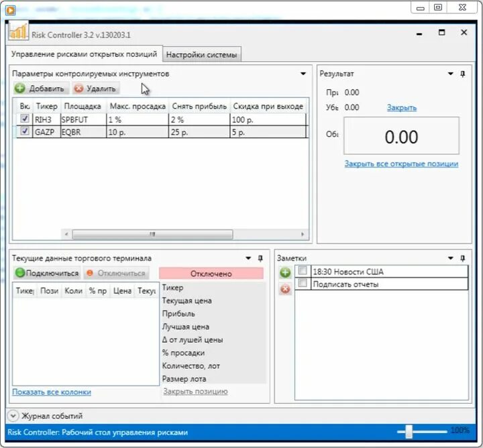Viewport: 483px width, 448px height.
Task: Switch to Настройки системы tab
Action: (202, 55)
